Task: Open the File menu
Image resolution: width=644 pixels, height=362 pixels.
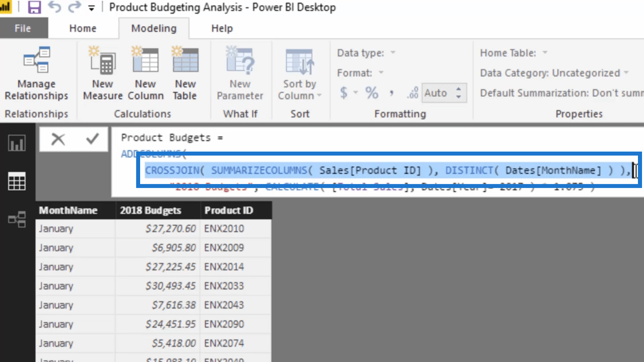Action: 23,28
